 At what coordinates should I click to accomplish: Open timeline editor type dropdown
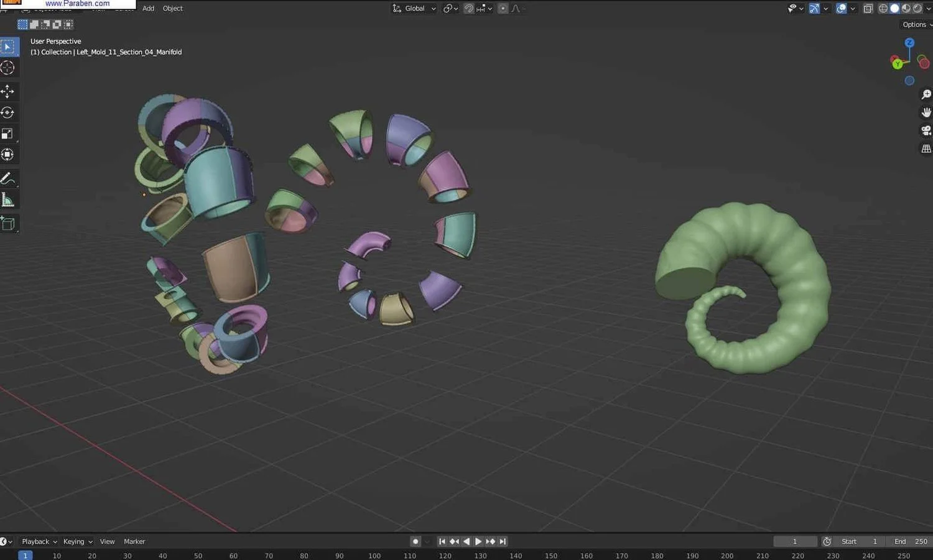coord(6,541)
